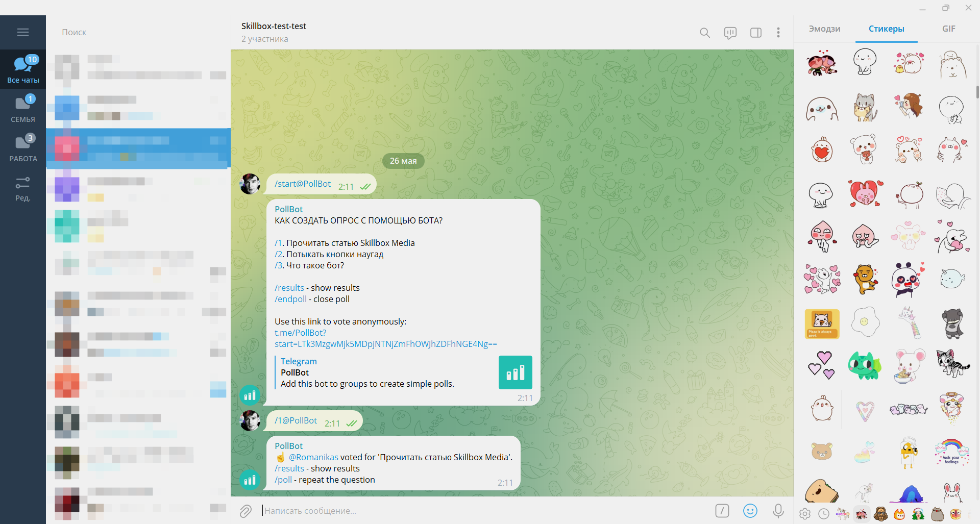
Task: Click the paperclip attach file icon
Action: pos(246,511)
